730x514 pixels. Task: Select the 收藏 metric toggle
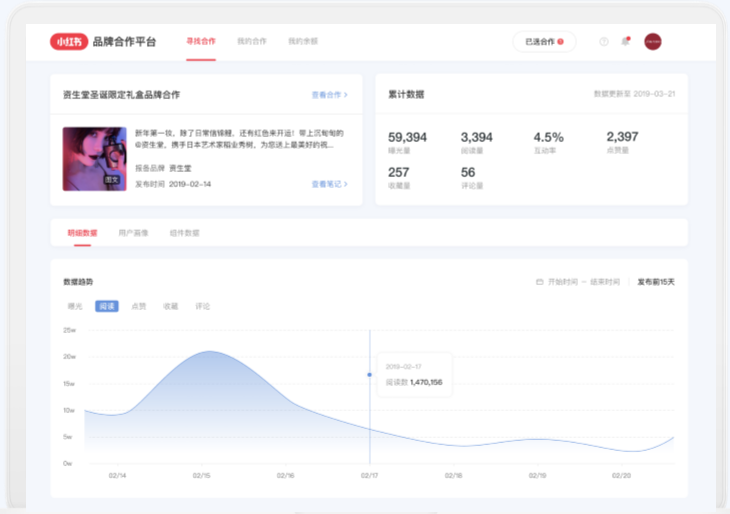tap(170, 306)
